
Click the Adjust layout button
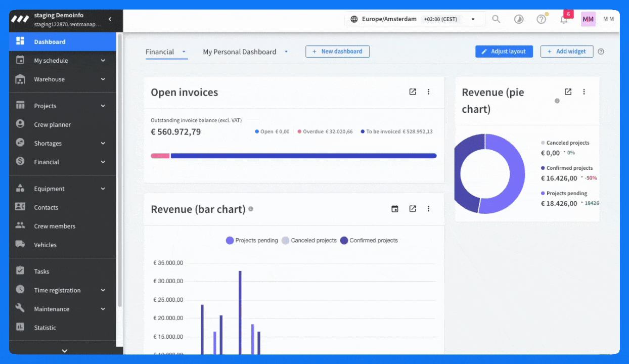tap(504, 52)
